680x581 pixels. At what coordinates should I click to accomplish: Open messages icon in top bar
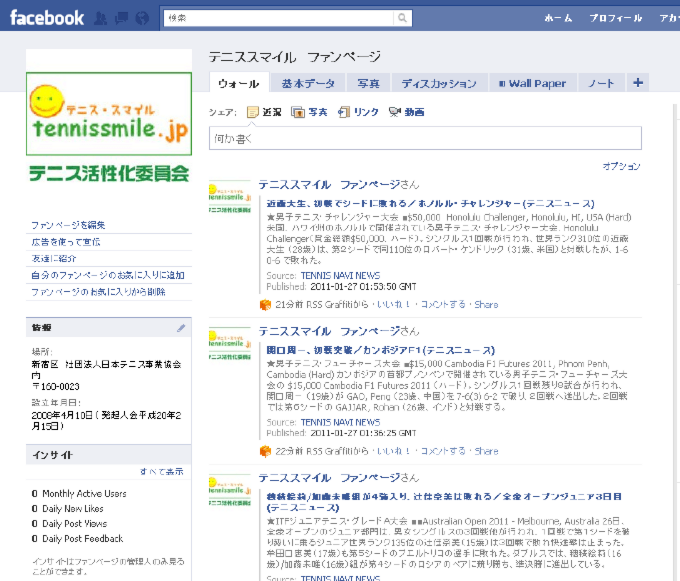point(124,18)
